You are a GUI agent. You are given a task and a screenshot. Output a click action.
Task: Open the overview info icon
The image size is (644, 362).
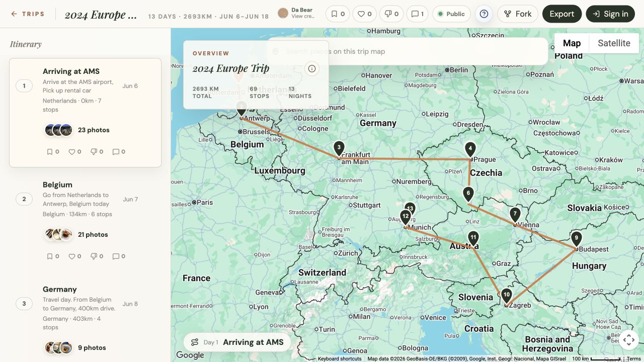[x=312, y=69]
